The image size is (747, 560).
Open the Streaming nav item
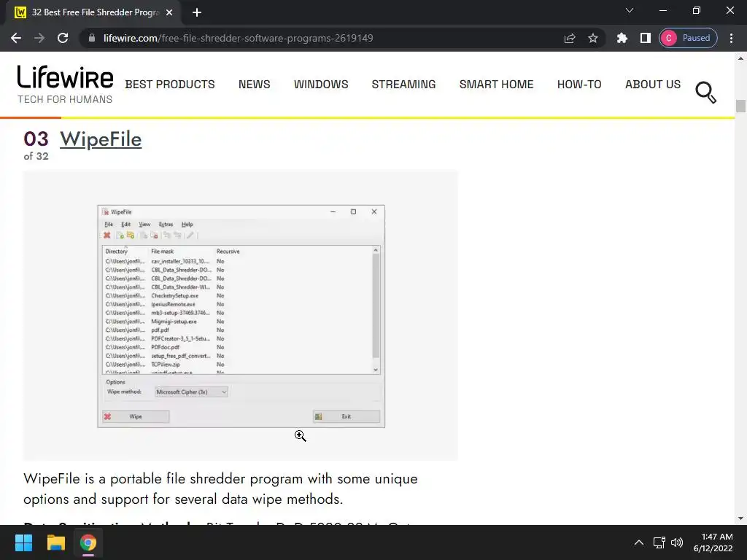tap(403, 85)
